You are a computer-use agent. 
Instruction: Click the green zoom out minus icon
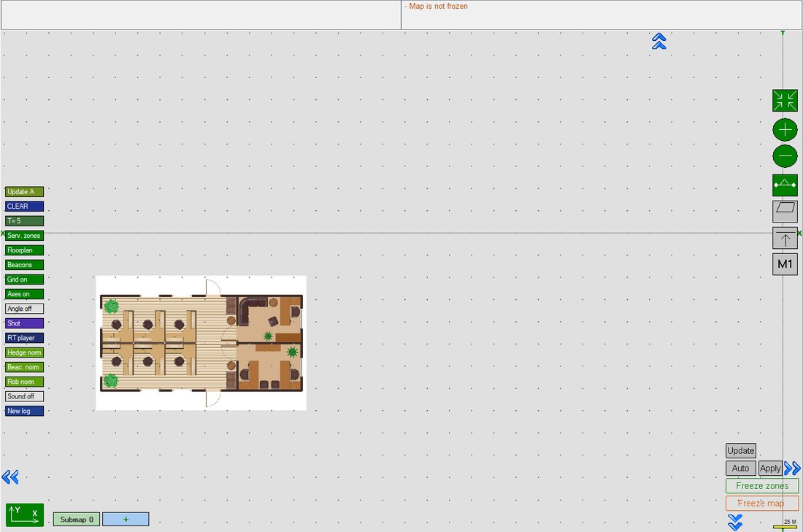[x=785, y=155]
